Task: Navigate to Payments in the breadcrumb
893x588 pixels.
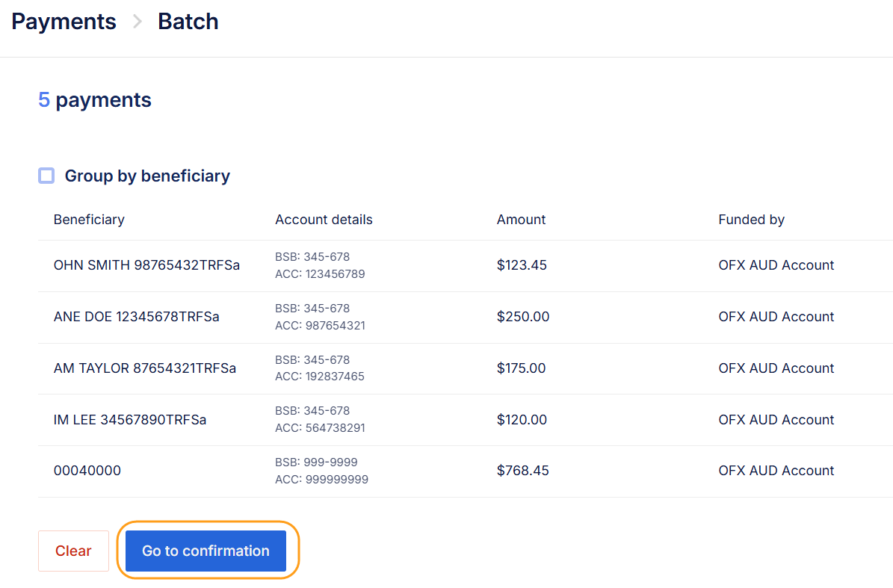Action: coord(64,22)
